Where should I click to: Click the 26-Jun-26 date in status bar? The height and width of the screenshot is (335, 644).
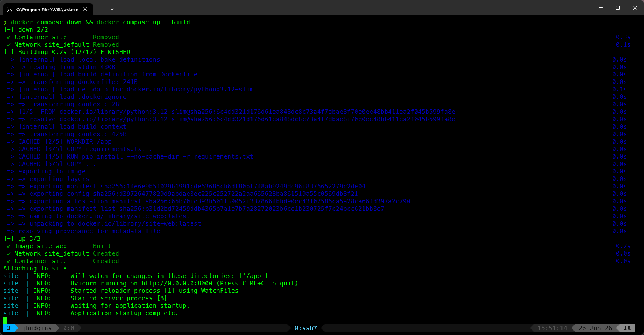tap(595, 328)
